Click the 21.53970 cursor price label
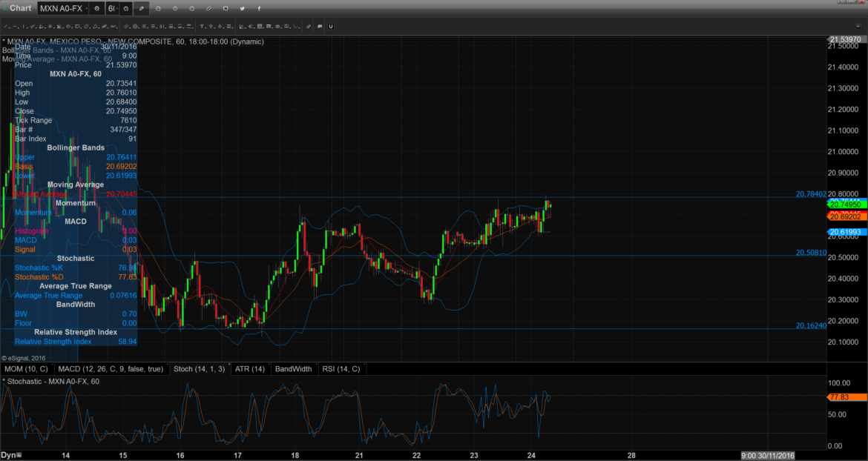The height and width of the screenshot is (461, 868). pos(847,40)
